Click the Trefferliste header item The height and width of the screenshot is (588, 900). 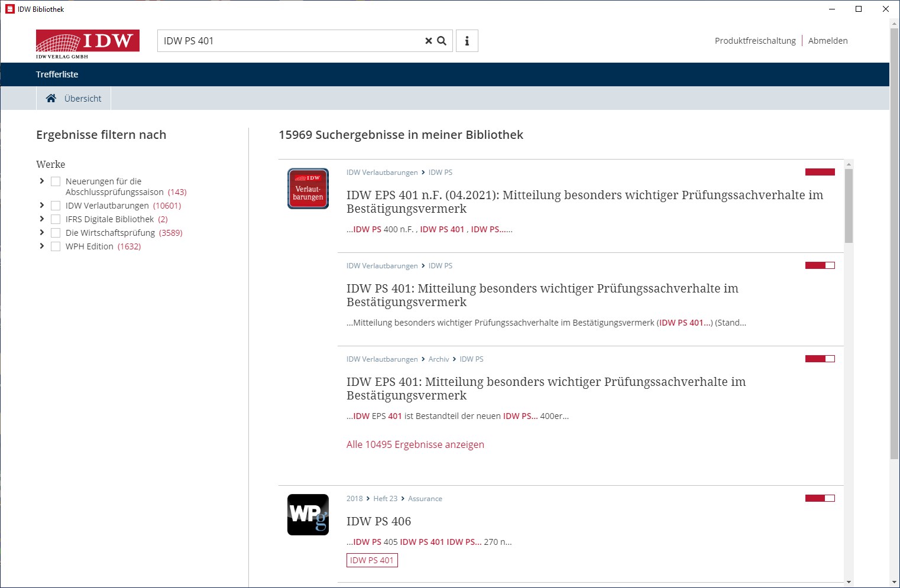point(57,74)
